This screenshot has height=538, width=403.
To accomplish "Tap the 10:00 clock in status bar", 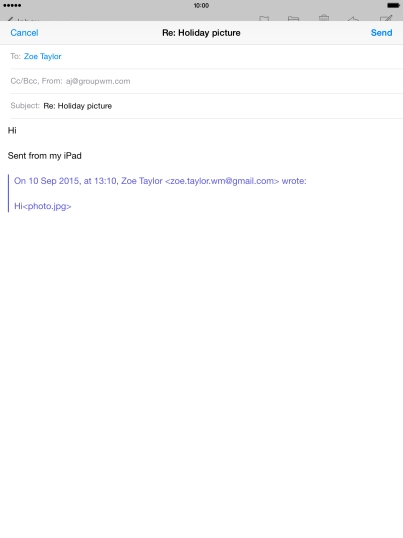I will point(201,5).
